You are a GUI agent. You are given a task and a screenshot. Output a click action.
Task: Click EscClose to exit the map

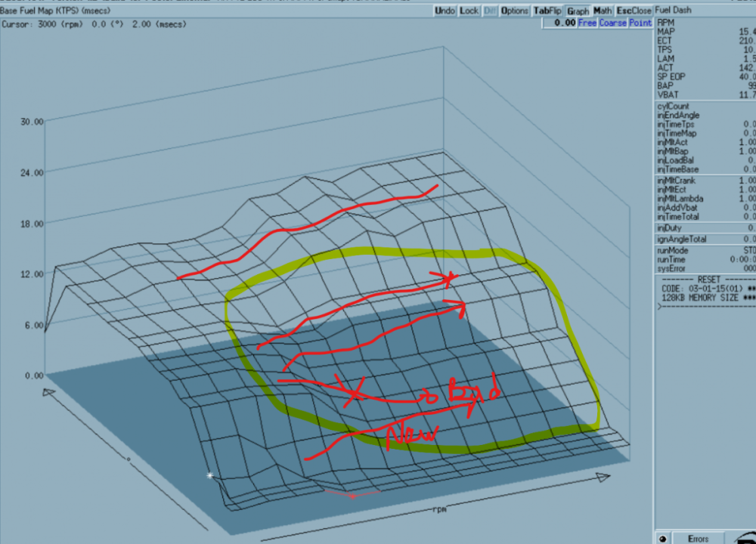pyautogui.click(x=634, y=11)
